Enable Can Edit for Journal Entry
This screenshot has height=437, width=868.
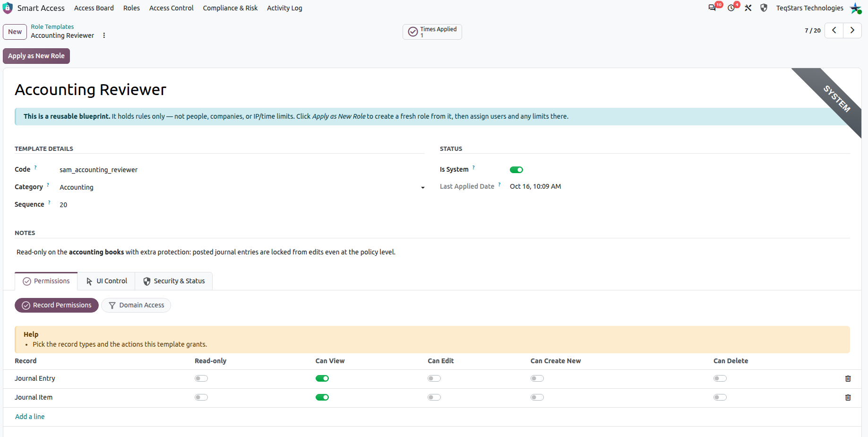click(x=434, y=378)
